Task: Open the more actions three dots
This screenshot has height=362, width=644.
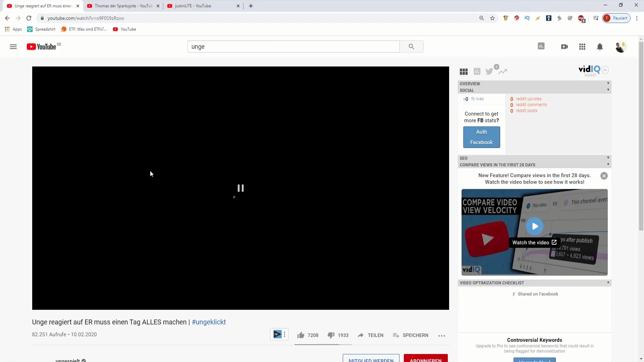Action: (442, 336)
